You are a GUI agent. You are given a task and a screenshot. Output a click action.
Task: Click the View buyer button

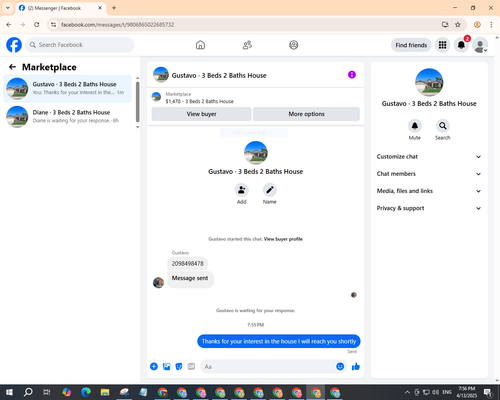(x=201, y=114)
